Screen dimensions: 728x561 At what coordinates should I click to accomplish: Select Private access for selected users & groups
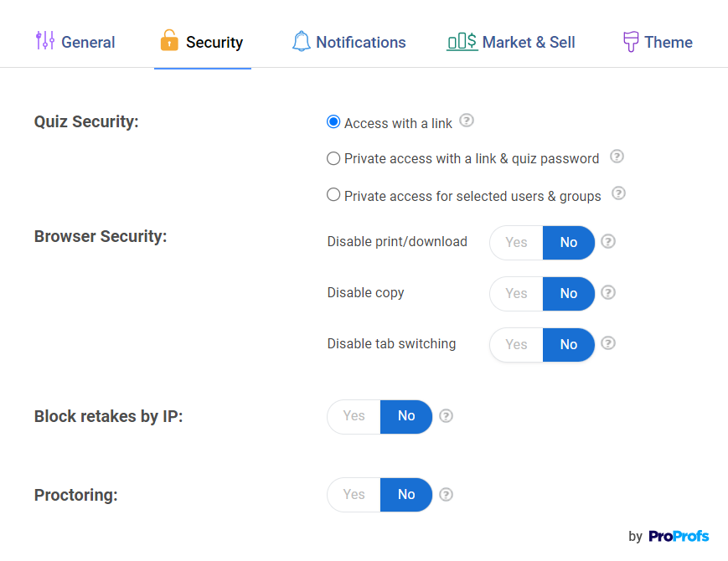tap(333, 195)
